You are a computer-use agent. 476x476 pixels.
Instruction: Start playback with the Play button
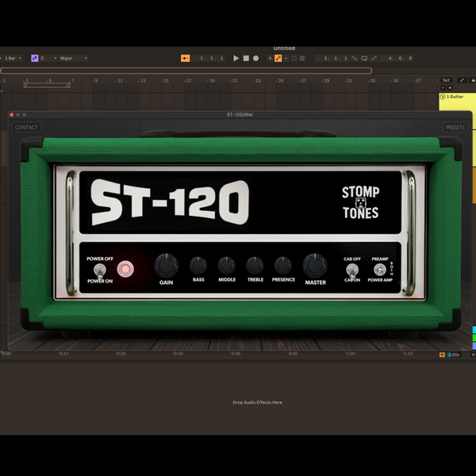coord(236,58)
